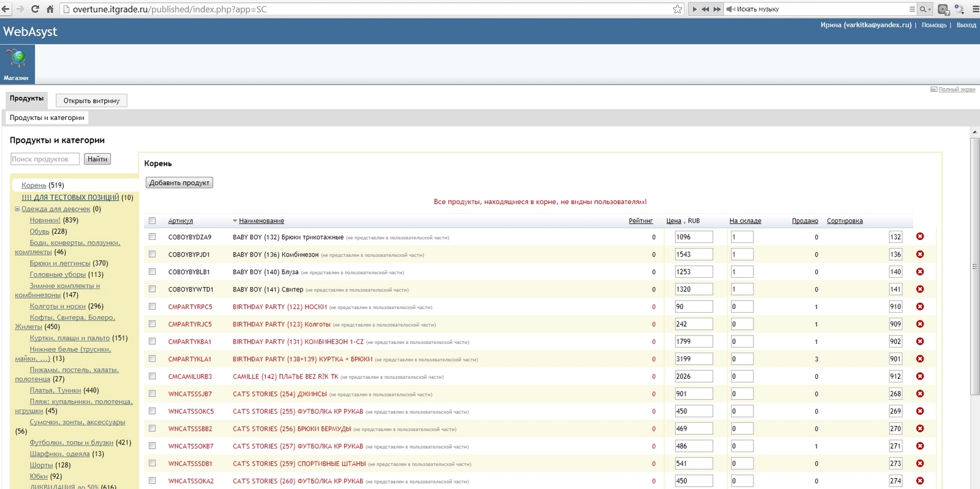Sort products by the Сортировка column
Screen dimensions: 980x489
tap(845, 221)
